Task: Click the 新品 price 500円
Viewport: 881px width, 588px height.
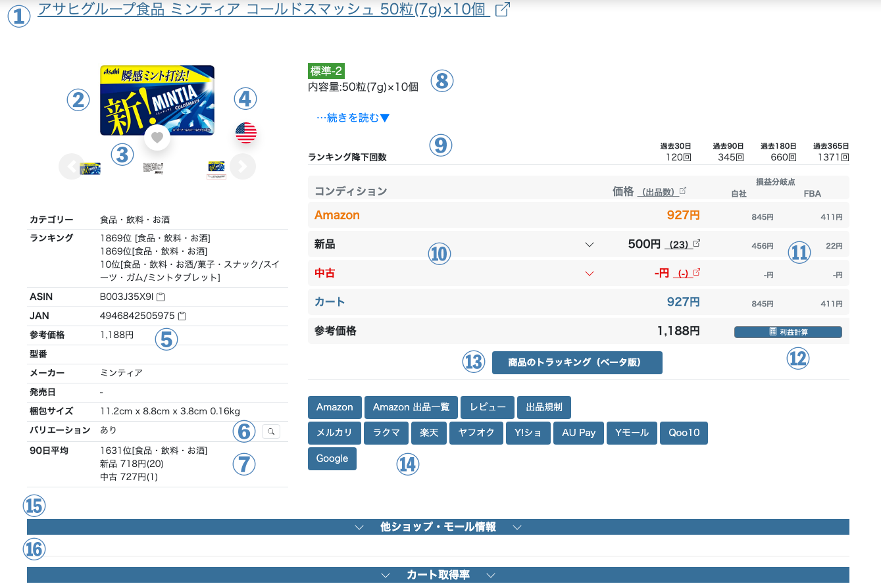Action: pyautogui.click(x=644, y=244)
